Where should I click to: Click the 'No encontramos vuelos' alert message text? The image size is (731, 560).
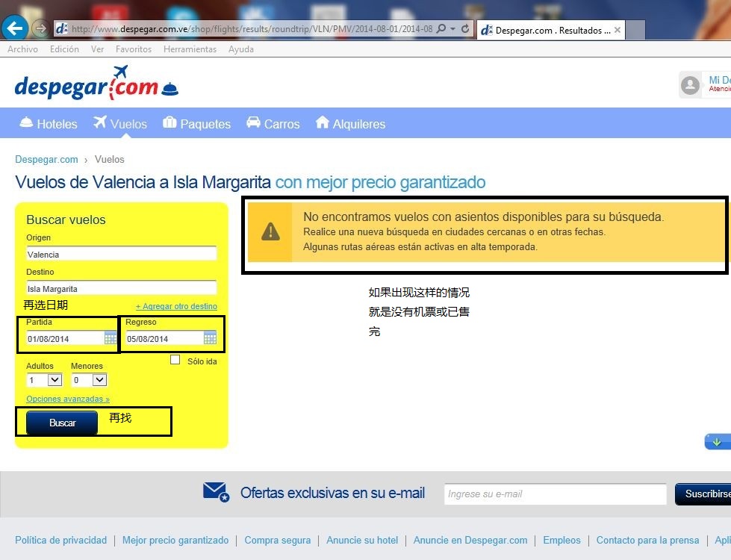click(x=483, y=217)
